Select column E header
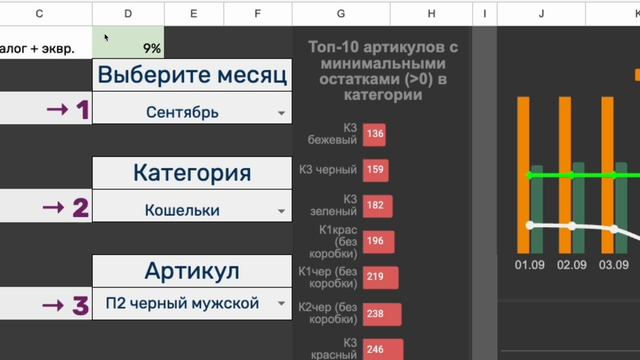640x360 pixels. [194, 14]
